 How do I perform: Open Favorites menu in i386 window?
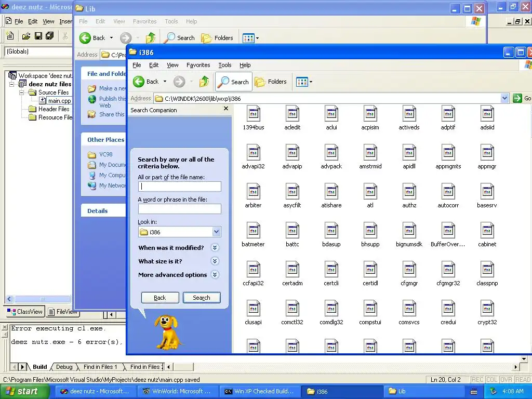[198, 65]
